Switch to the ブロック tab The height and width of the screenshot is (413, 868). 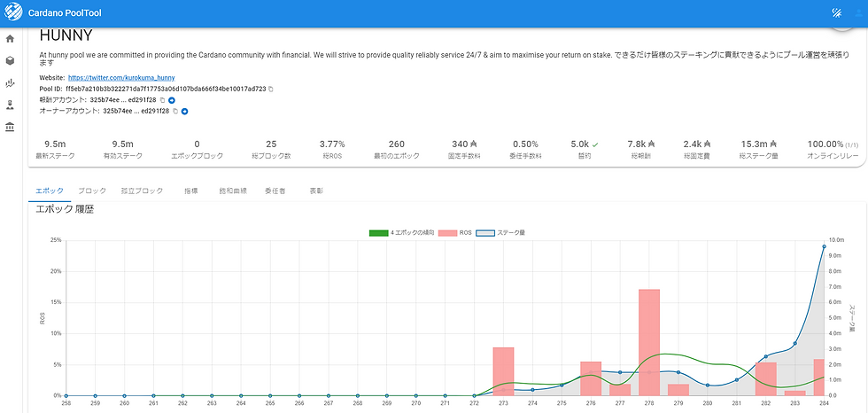click(92, 191)
